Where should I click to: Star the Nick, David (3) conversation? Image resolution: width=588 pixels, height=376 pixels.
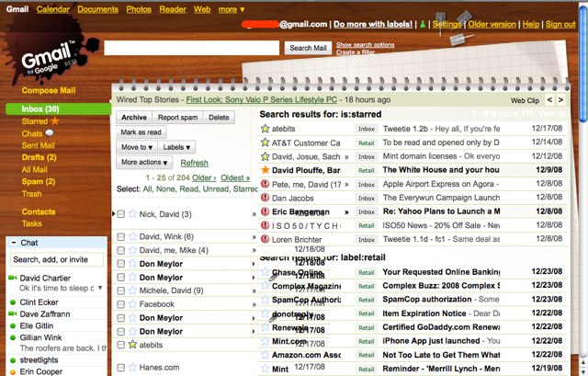coord(132,214)
